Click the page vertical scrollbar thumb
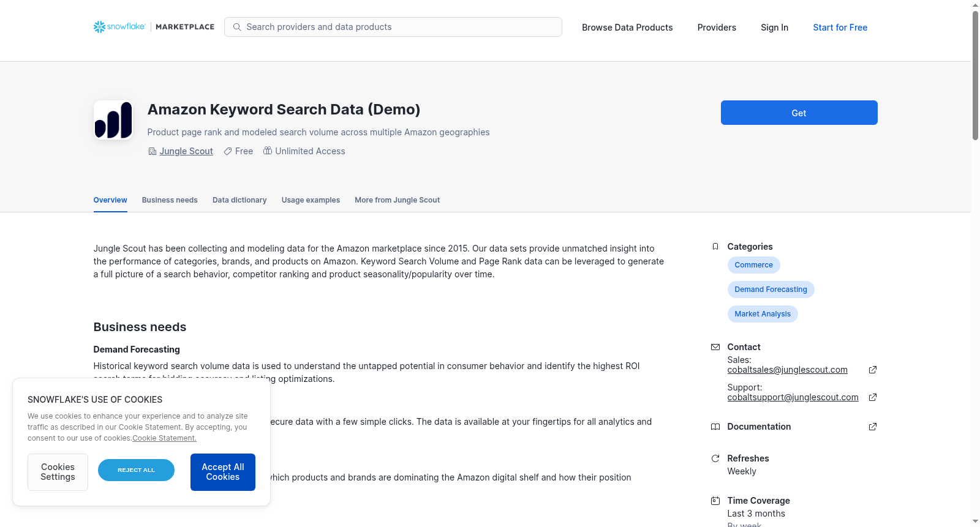The height and width of the screenshot is (527, 980). pos(975,75)
